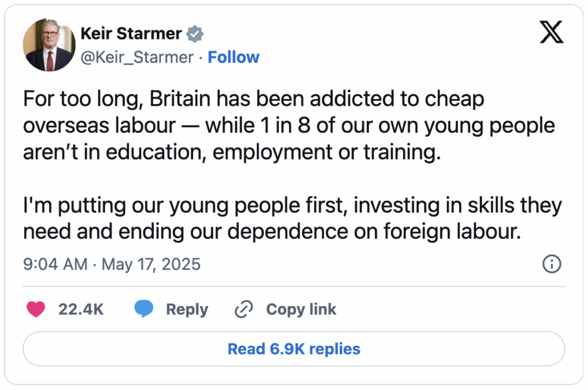588x390 pixels.
Task: Click the 9:04 AM timestamp
Action: point(55,264)
